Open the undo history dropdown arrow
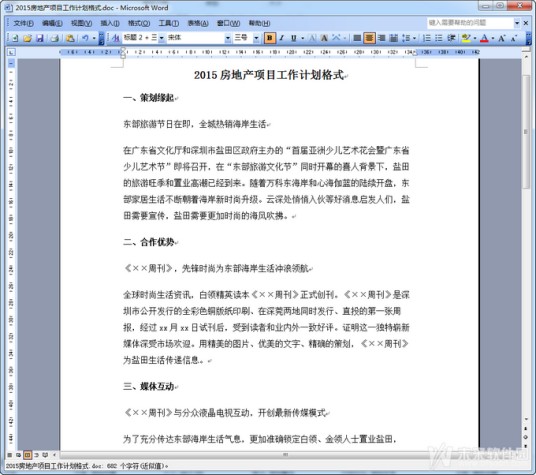Image resolution: width=536 pixels, height=475 pixels. 94,38
